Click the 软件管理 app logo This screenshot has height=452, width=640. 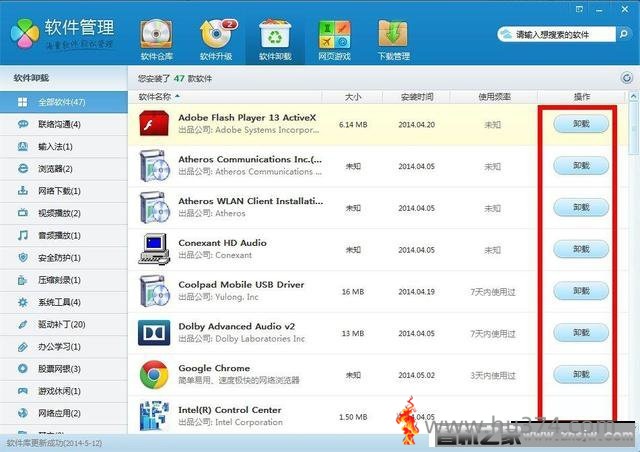(25, 33)
